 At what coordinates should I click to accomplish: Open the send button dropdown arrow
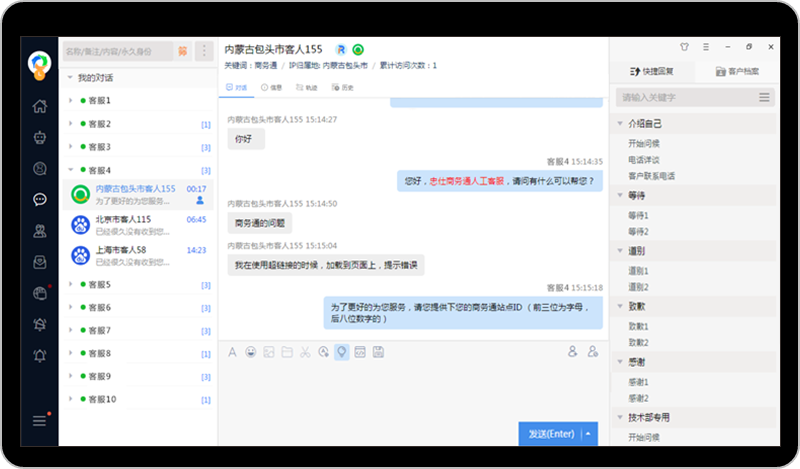[x=590, y=433]
